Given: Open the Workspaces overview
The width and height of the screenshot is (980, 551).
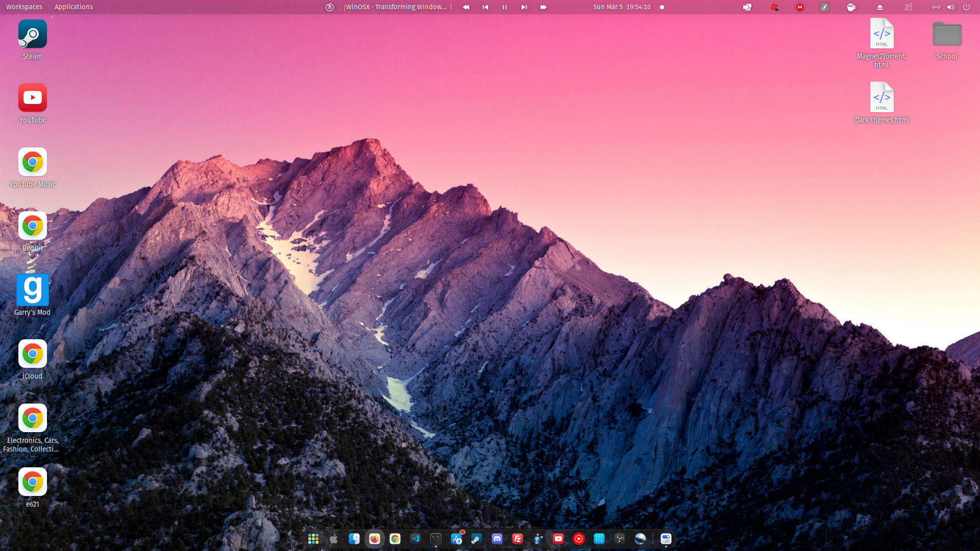Looking at the screenshot, I should coord(24,7).
